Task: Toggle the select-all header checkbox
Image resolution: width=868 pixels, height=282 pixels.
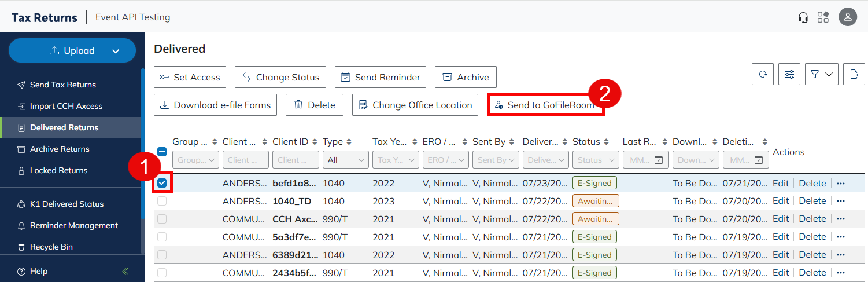Action: pyautogui.click(x=162, y=152)
